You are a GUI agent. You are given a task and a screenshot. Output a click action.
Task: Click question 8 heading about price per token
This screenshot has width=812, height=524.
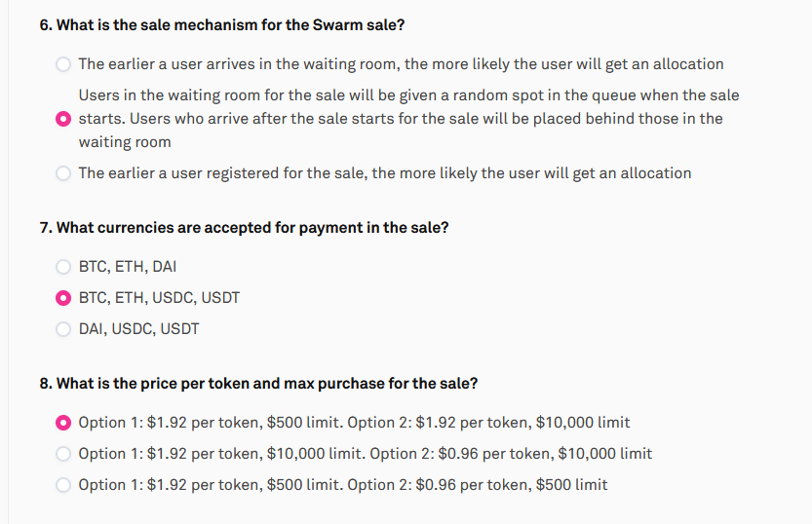pos(258,384)
